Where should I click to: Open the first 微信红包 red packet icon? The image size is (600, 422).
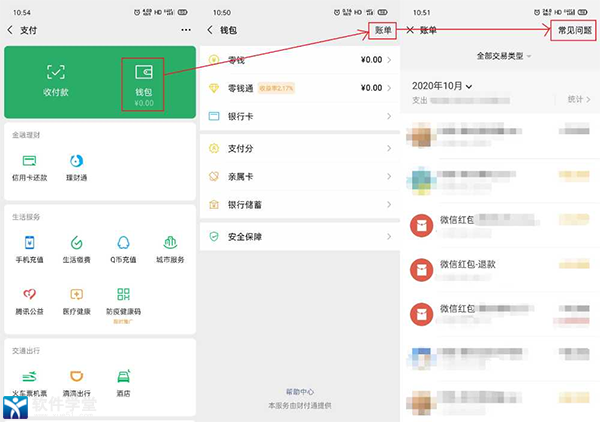[x=421, y=226]
